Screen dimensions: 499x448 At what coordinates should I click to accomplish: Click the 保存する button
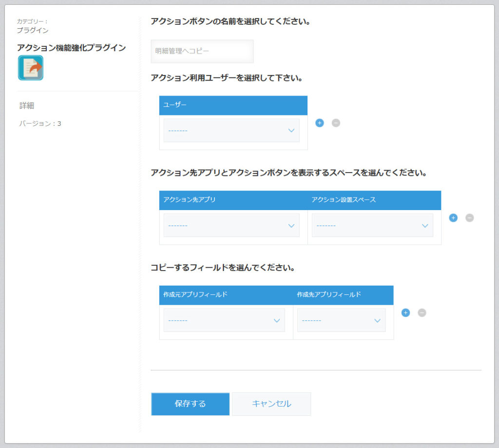pos(190,404)
